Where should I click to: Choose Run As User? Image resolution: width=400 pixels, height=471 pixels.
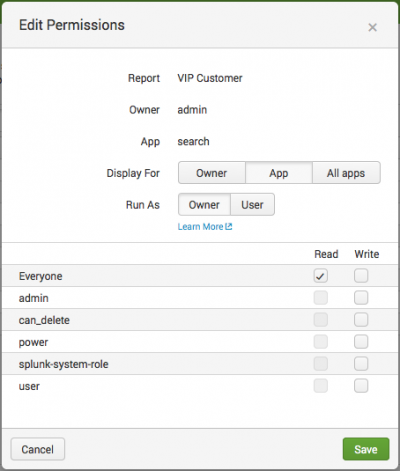point(252,205)
